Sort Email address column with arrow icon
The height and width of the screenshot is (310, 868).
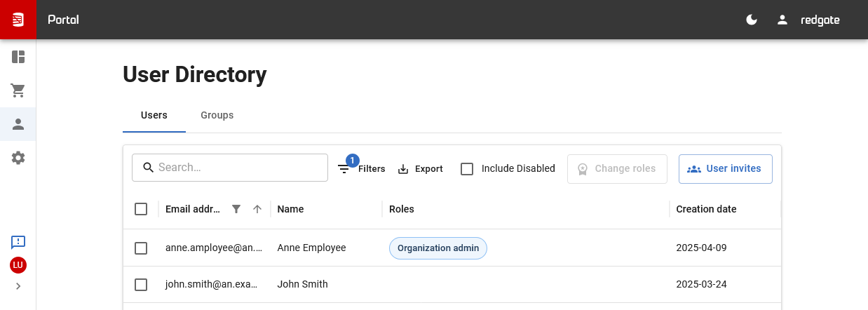tap(257, 209)
